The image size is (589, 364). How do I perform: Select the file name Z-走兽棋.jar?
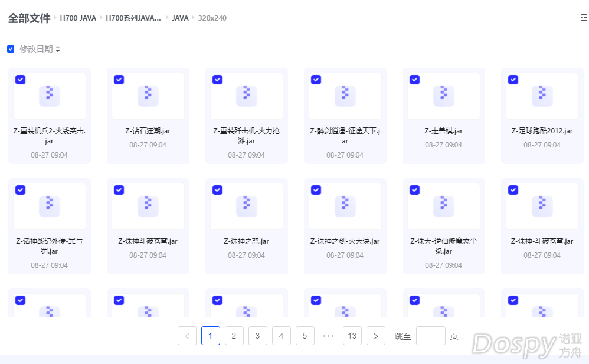pyautogui.click(x=444, y=131)
